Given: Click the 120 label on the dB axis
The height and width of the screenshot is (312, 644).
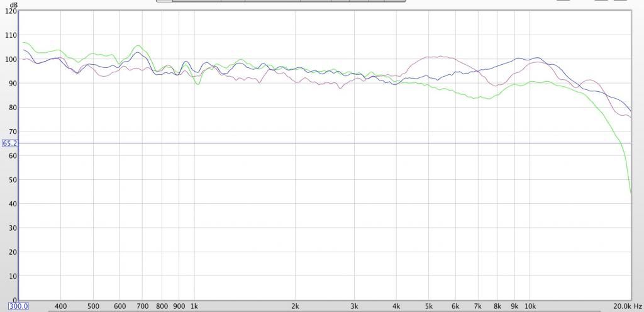Looking at the screenshot, I should 12,11.
